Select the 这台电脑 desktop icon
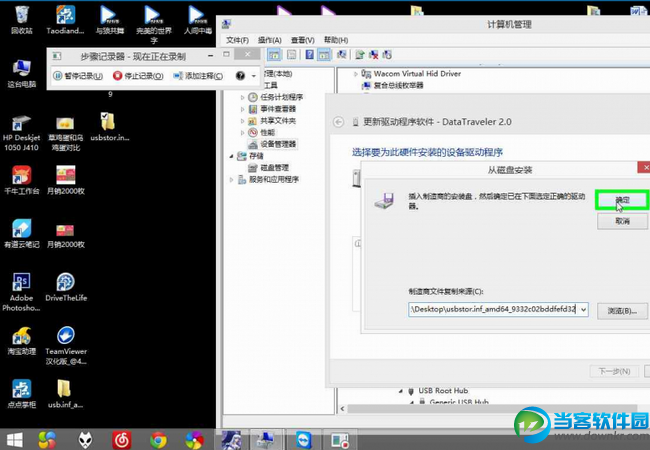The width and height of the screenshot is (650, 450). click(22, 73)
